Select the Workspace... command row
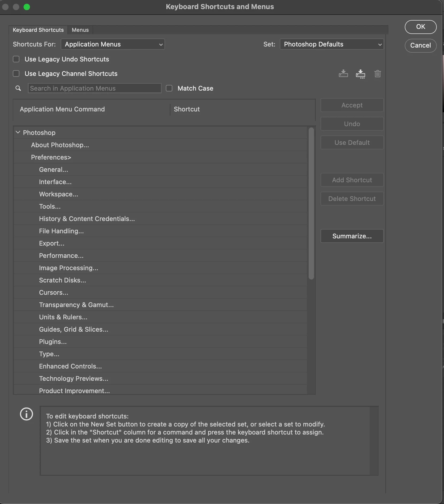Screen dimensions: 444x504 pos(160,194)
